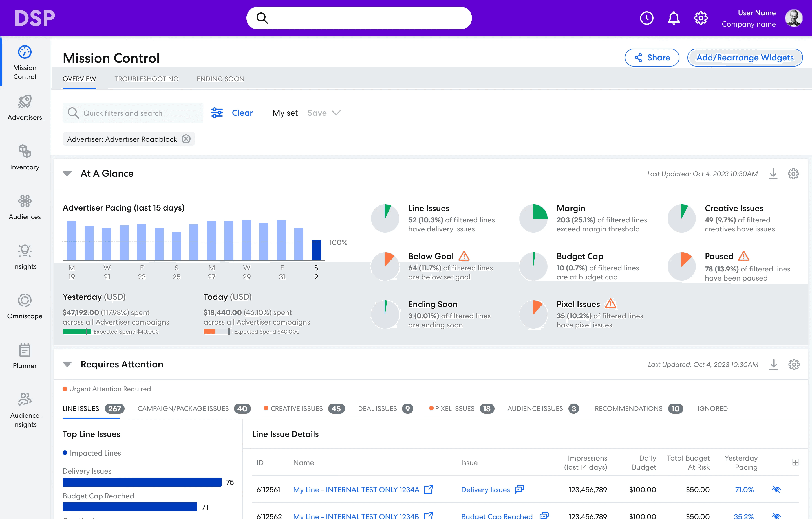812x519 pixels.
Task: Remove the Advertiser Roadblock filter chip
Action: tap(186, 139)
